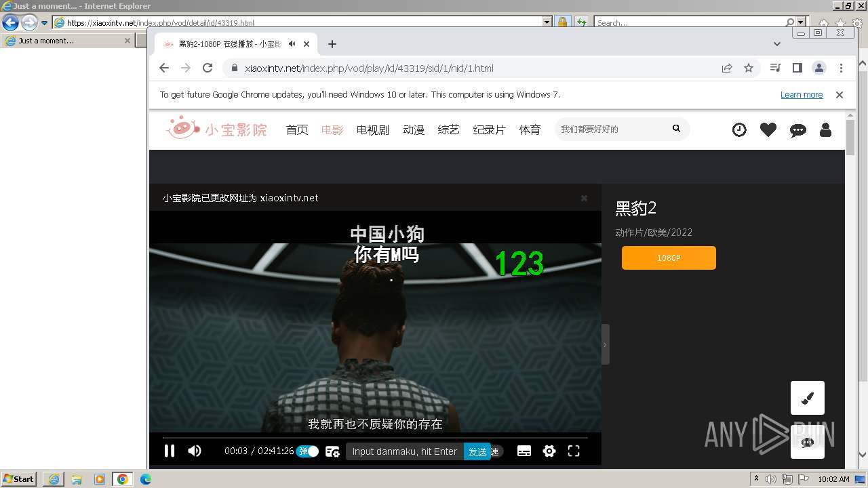
Task: Select the Just a moment... Internet Explorer tab
Action: click(68, 41)
